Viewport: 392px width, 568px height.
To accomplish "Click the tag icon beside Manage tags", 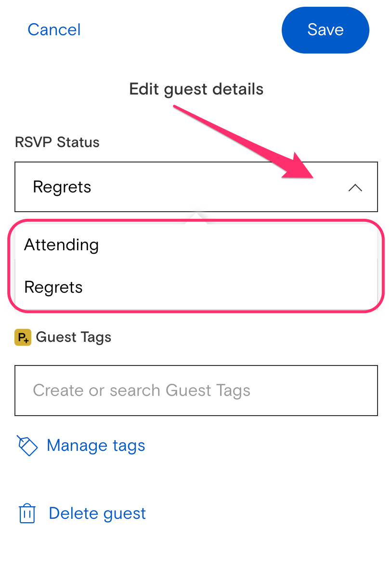I will click(x=27, y=446).
